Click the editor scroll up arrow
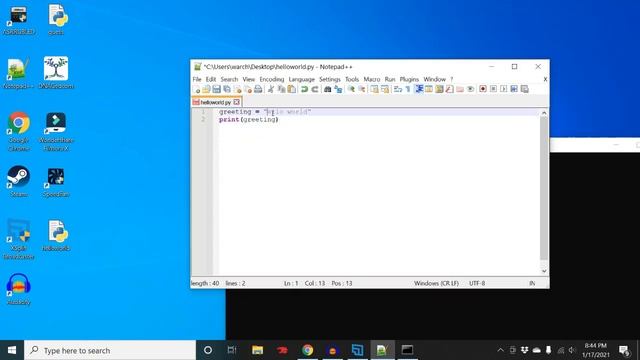Viewport: 640px width, 360px height. tap(544, 113)
